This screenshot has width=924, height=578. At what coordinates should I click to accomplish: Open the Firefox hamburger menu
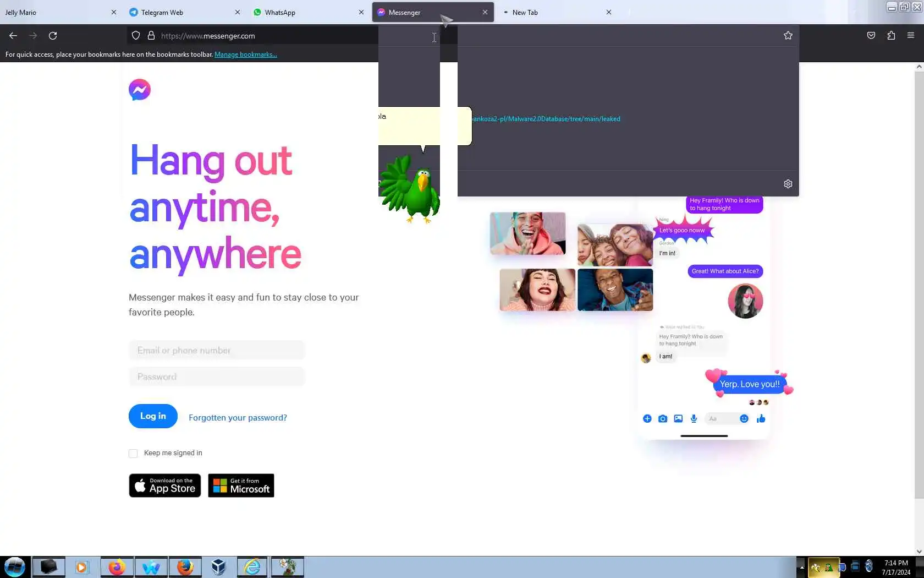[911, 36]
